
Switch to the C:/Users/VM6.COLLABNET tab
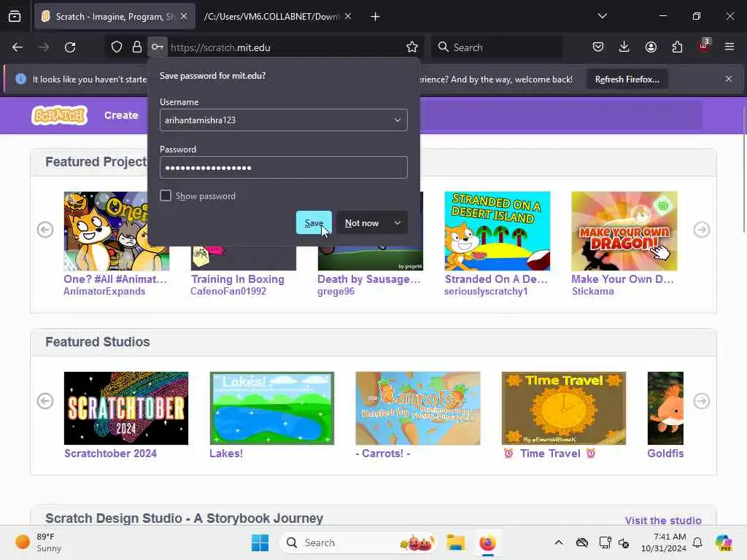click(x=271, y=17)
